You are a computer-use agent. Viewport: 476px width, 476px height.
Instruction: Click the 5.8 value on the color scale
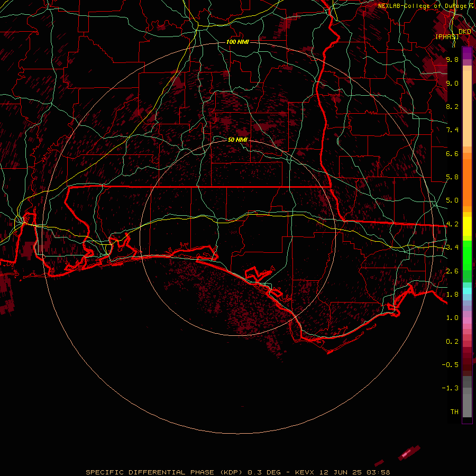452,177
